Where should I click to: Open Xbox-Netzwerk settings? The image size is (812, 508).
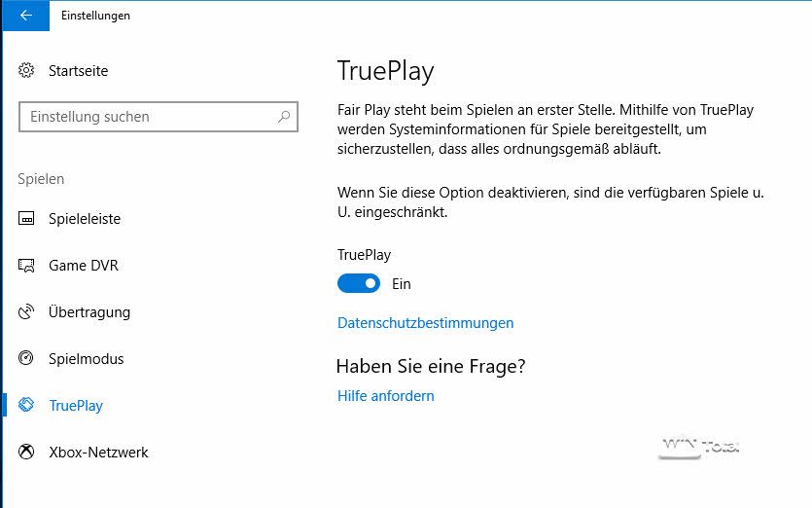(98, 453)
